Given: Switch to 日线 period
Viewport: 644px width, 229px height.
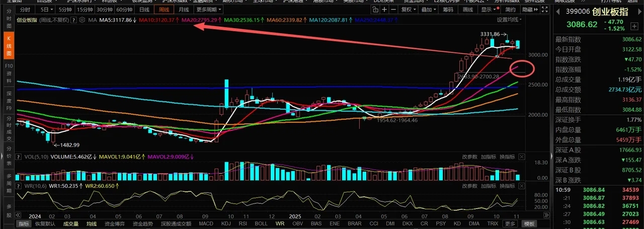Looking at the screenshot, I should click(x=144, y=10).
